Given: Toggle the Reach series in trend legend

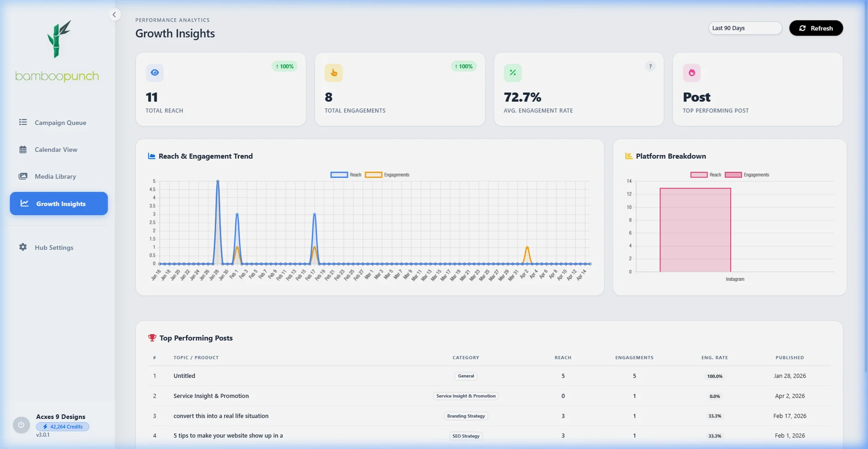Looking at the screenshot, I should (346, 175).
